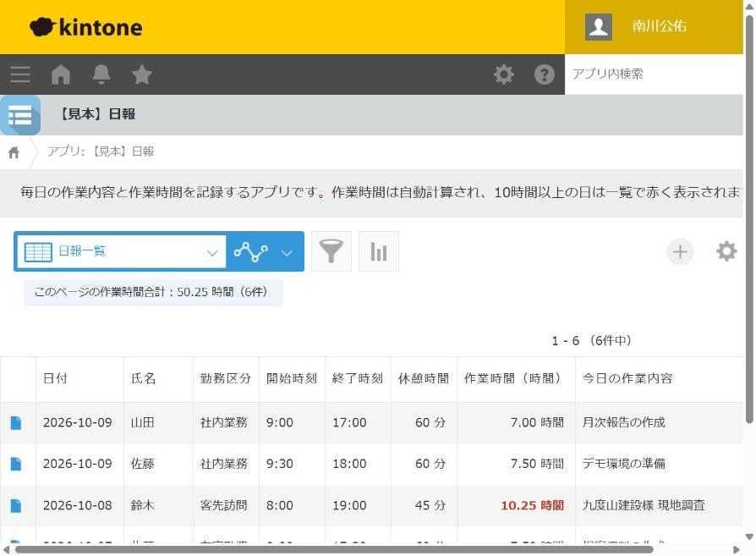Expand the chevron next to graph icon
Image resolution: width=756 pixels, height=556 pixels.
point(288,252)
